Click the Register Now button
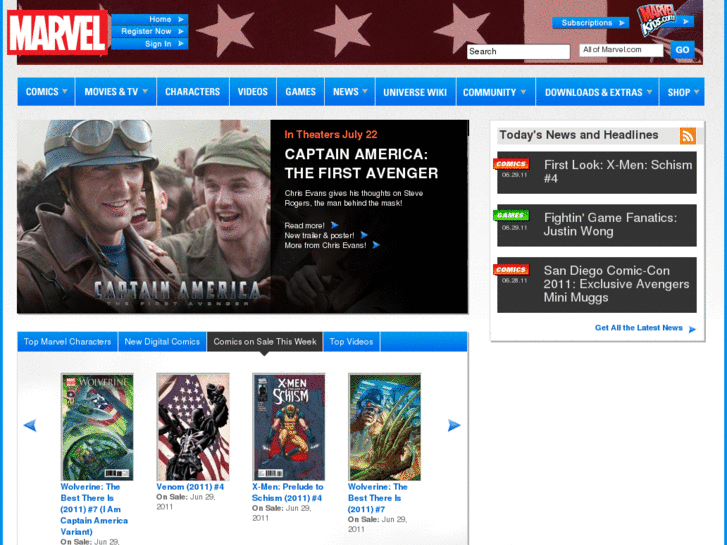This screenshot has width=727, height=545. click(150, 32)
